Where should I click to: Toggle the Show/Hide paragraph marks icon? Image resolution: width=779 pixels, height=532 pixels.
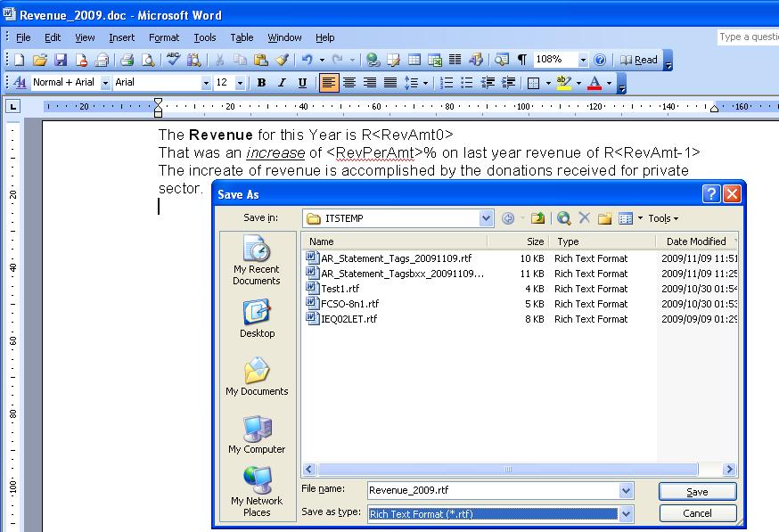point(521,60)
